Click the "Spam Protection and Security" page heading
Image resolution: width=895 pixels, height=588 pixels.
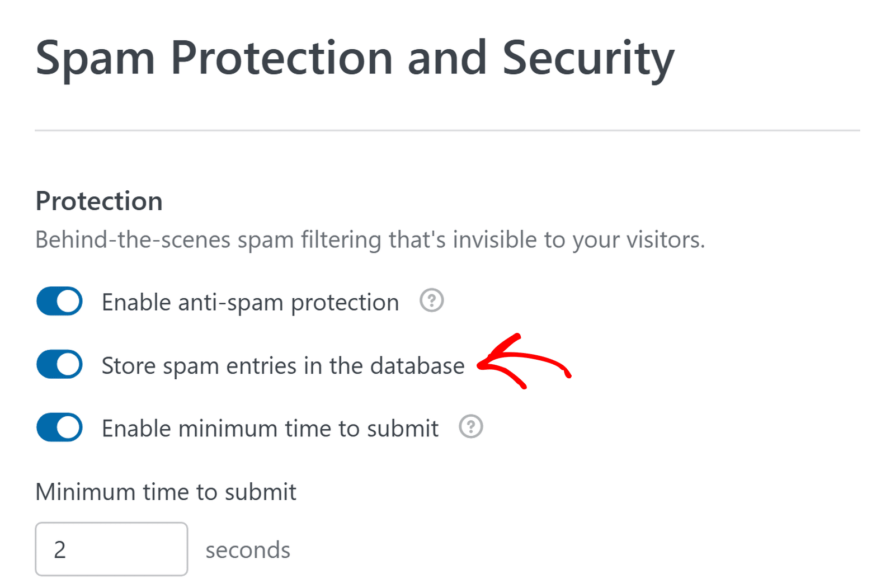click(x=355, y=59)
